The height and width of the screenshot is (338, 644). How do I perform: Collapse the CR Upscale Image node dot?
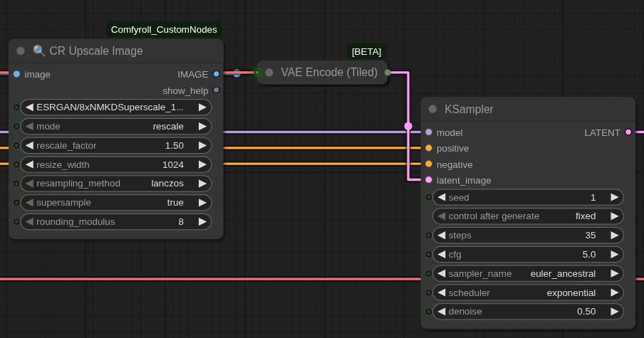[x=20, y=51]
